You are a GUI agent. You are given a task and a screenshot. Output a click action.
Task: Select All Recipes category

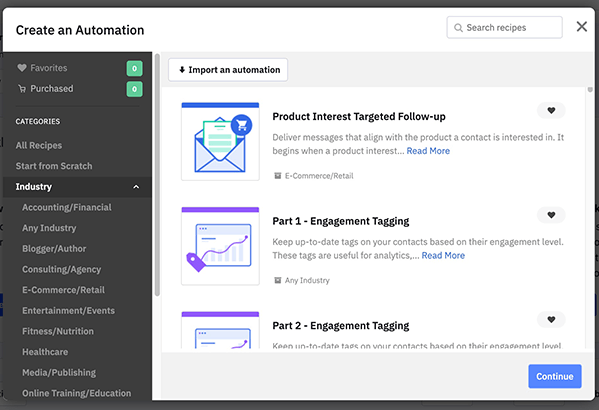(x=39, y=146)
